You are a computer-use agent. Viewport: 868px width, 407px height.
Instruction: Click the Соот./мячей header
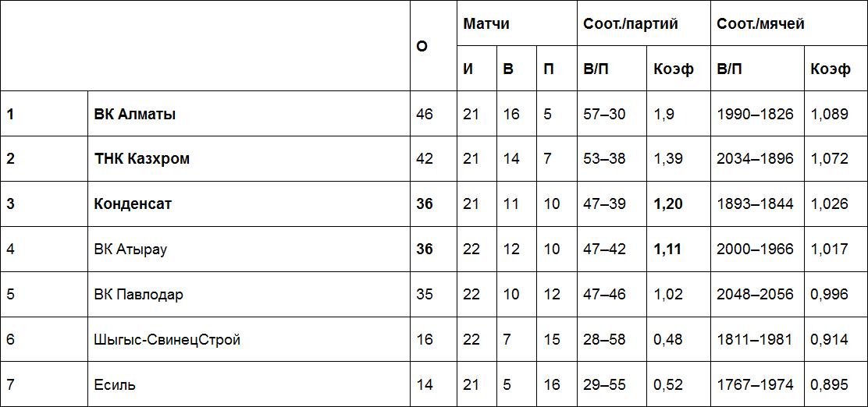(x=761, y=23)
